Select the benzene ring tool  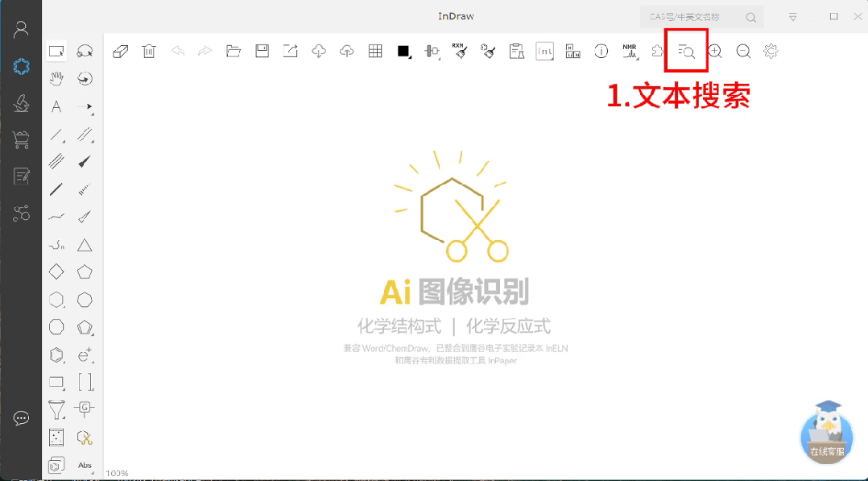pos(56,354)
